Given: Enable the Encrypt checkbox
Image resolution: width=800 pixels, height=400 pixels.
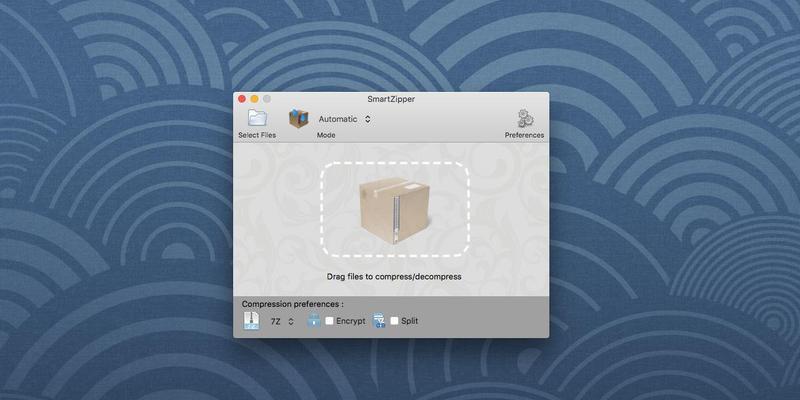Looking at the screenshot, I should [x=330, y=321].
